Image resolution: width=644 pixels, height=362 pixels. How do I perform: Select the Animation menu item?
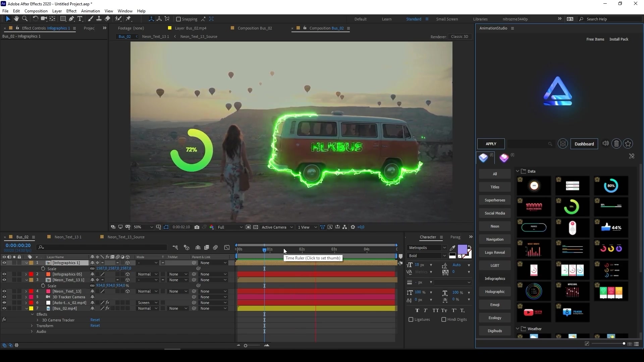pyautogui.click(x=90, y=11)
